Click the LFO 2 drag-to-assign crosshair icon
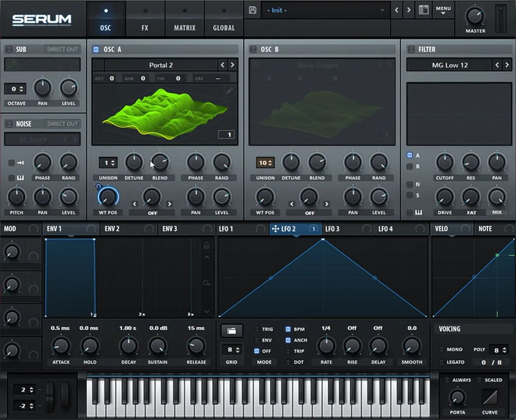516x420 pixels. (x=275, y=229)
